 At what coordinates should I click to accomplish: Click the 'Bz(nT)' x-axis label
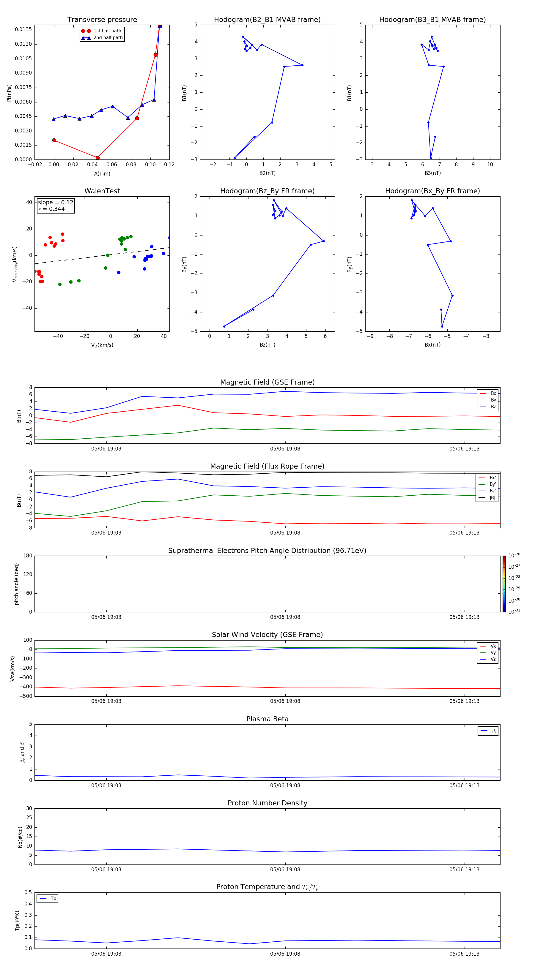pyautogui.click(x=267, y=345)
